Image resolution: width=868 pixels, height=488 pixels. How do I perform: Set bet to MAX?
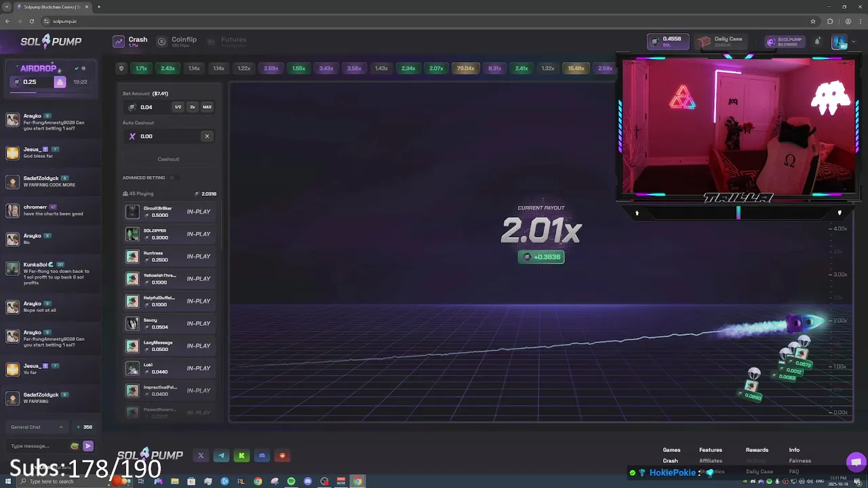coord(207,107)
